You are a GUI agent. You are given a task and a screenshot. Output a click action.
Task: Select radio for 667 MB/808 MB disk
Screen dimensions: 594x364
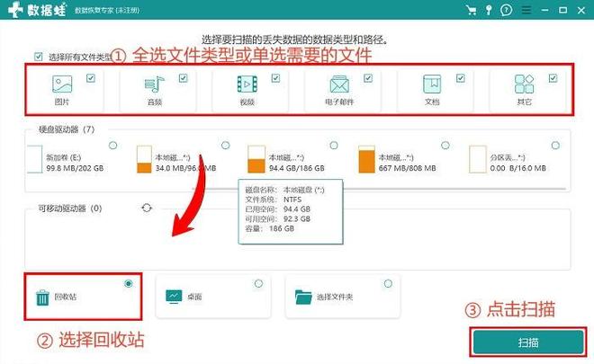pyautogui.click(x=445, y=146)
